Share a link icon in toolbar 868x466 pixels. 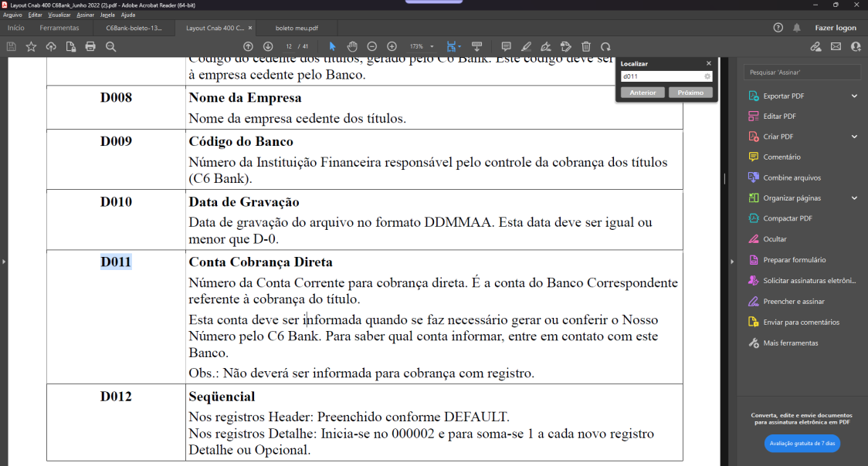tap(816, 46)
